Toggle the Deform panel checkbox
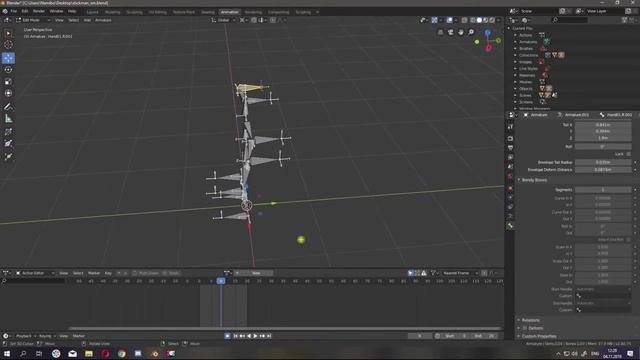 pyautogui.click(x=525, y=328)
